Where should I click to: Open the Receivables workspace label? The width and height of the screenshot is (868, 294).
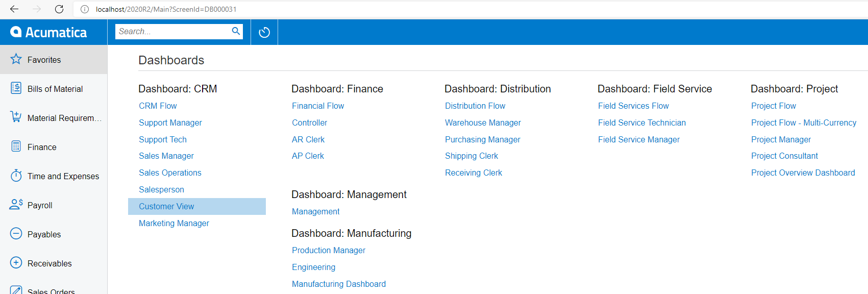click(x=49, y=263)
